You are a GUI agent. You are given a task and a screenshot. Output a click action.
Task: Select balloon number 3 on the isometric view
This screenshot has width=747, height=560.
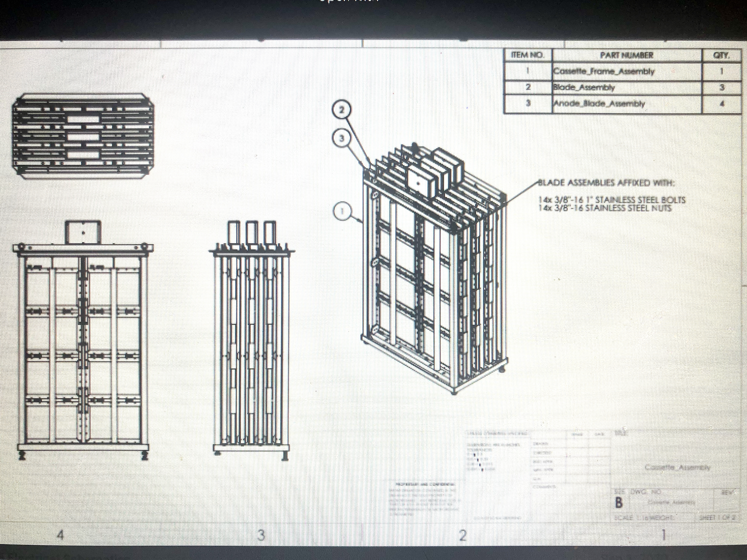[x=342, y=138]
